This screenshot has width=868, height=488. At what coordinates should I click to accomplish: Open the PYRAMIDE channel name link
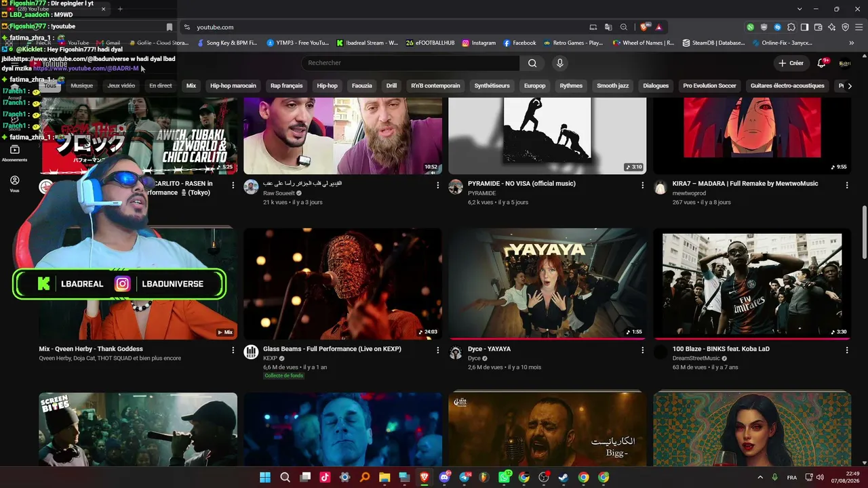pos(481,193)
